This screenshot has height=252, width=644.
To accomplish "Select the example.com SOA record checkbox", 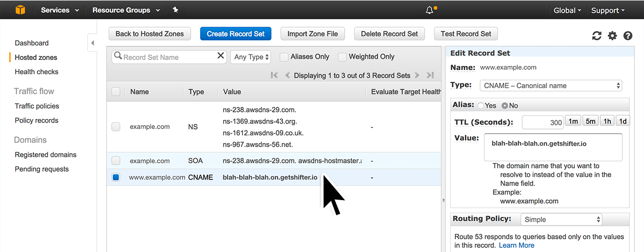I will (116, 161).
